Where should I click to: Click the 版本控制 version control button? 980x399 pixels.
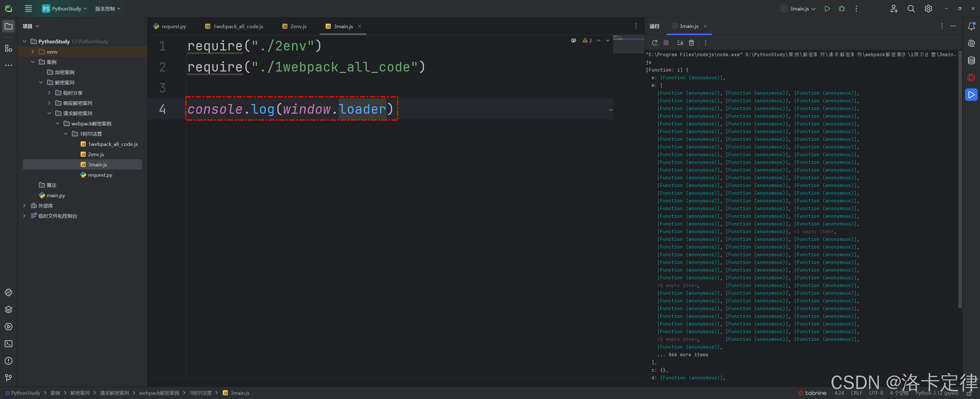[x=108, y=8]
